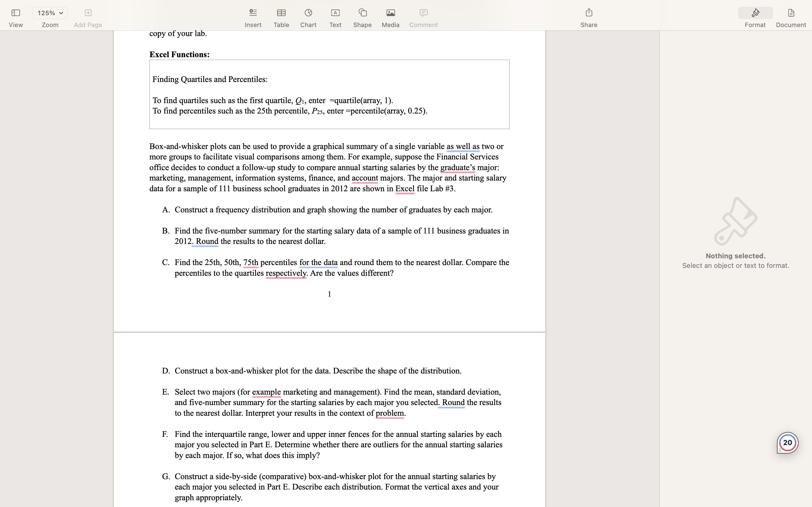Click the underlined word 'respectively'
812x507 pixels.
[286, 273]
